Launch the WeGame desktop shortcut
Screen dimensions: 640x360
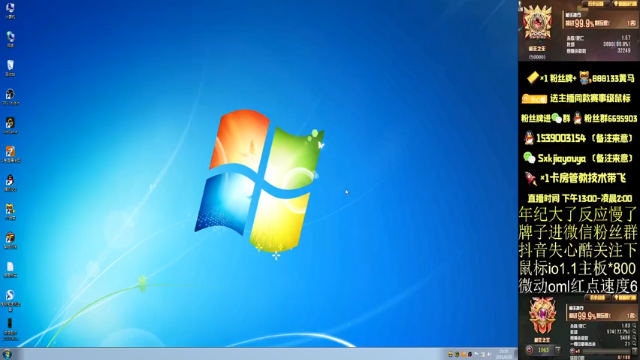(10, 125)
